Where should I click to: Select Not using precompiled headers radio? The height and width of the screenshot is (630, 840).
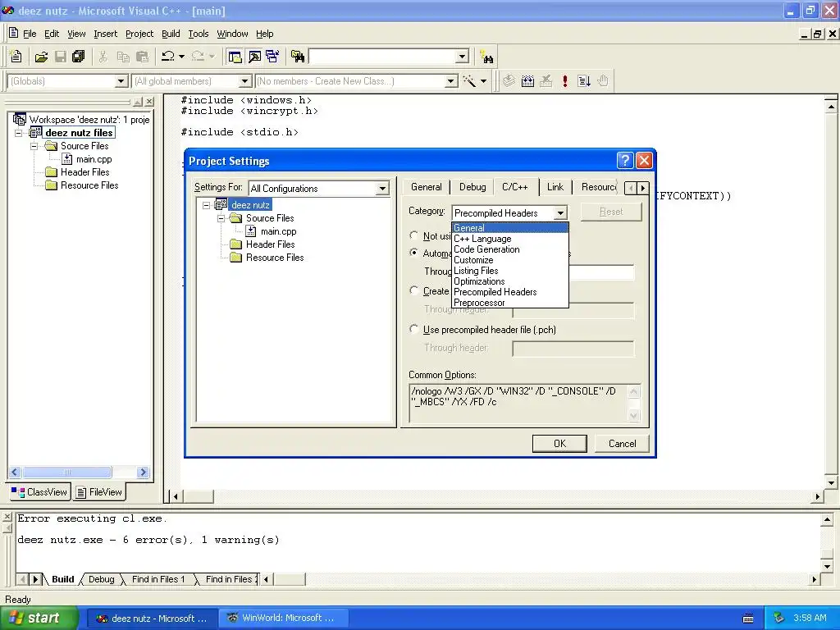[413, 235]
